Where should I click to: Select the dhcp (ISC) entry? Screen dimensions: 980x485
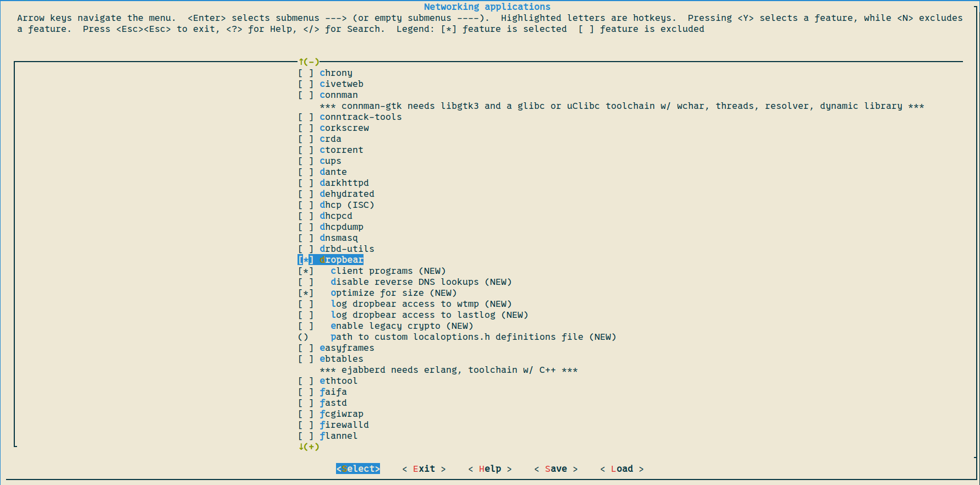336,205
